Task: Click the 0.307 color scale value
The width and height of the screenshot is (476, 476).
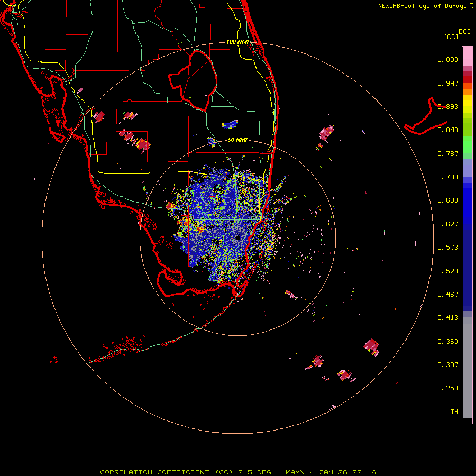Action: tap(448, 365)
